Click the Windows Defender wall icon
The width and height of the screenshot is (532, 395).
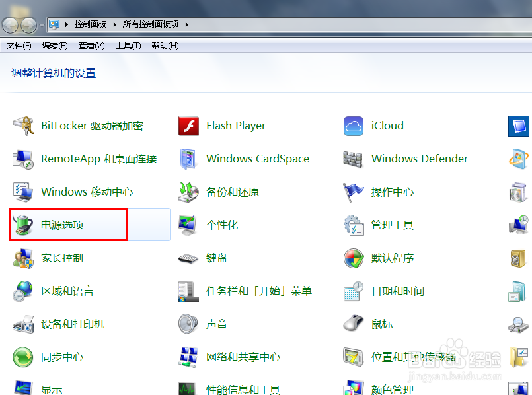click(x=354, y=159)
